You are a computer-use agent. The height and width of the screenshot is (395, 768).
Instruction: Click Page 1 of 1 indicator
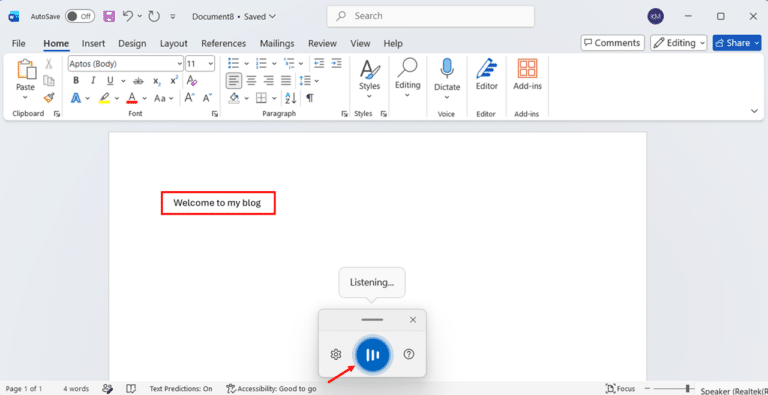24,389
